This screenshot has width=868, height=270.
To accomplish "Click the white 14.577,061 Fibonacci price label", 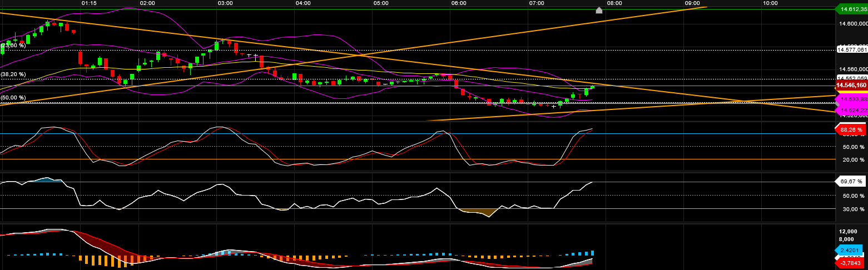I will click(x=852, y=49).
